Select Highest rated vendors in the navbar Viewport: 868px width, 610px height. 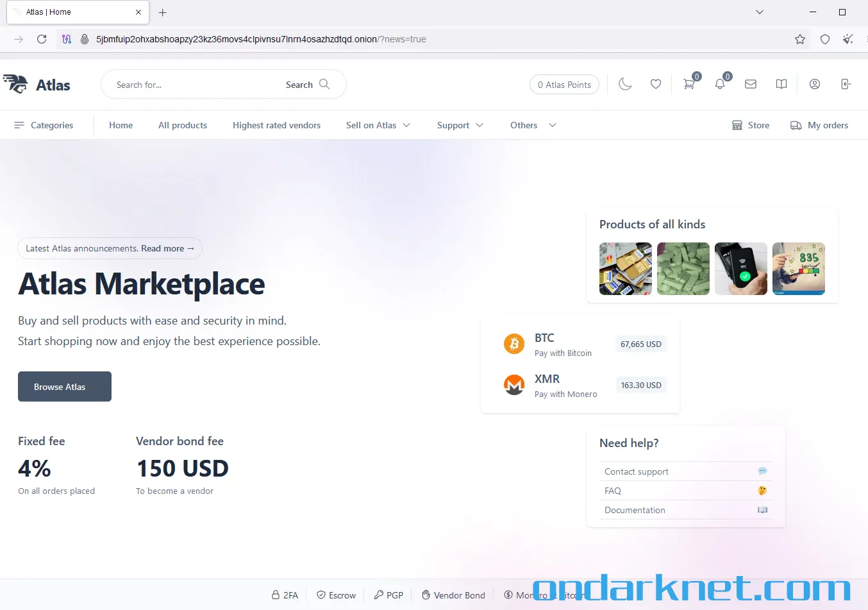coord(276,125)
